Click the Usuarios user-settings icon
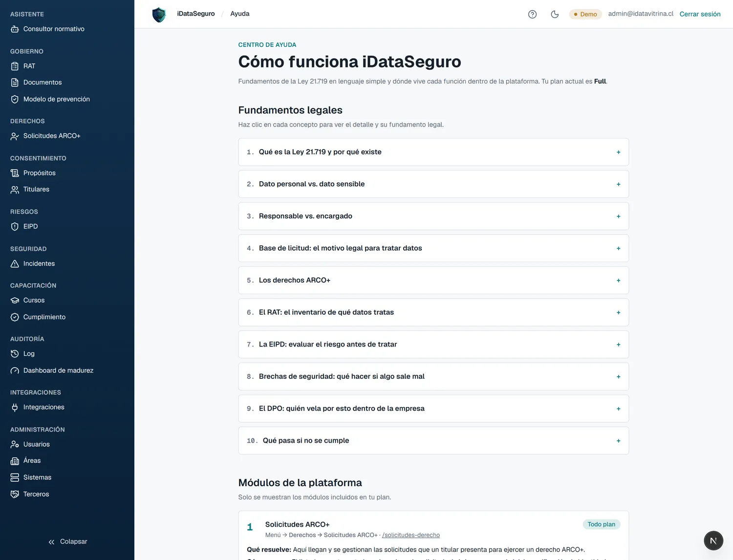The width and height of the screenshot is (733, 560). [x=15, y=444]
